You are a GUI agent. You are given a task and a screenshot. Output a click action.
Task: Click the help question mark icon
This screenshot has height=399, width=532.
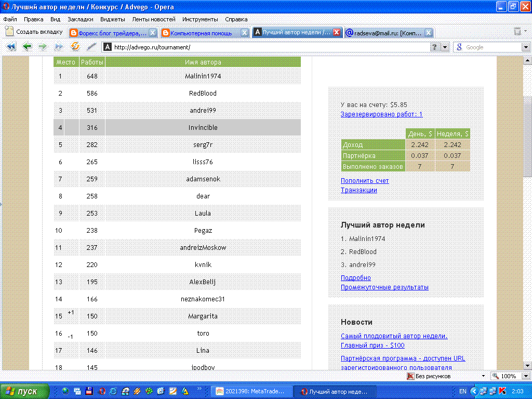pos(435,47)
